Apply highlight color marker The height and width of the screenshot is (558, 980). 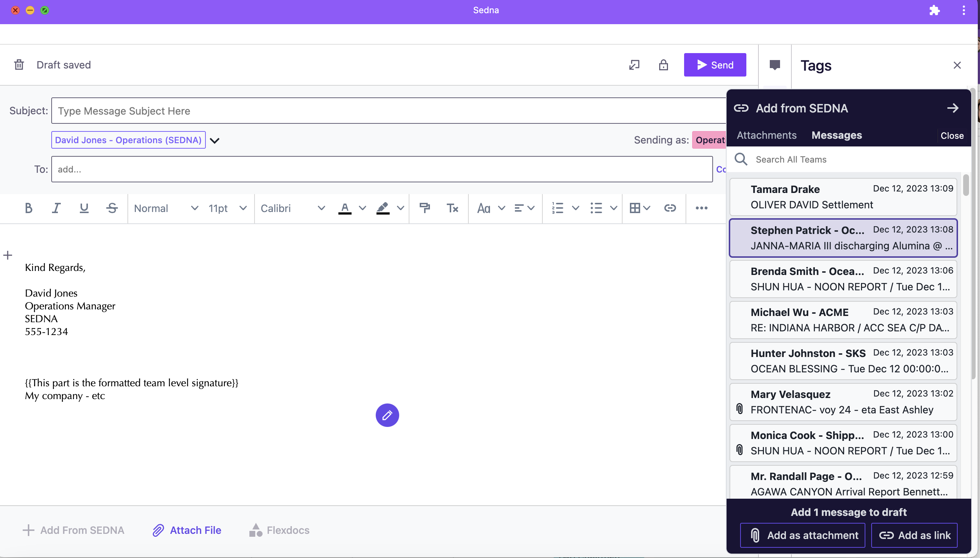[382, 208]
